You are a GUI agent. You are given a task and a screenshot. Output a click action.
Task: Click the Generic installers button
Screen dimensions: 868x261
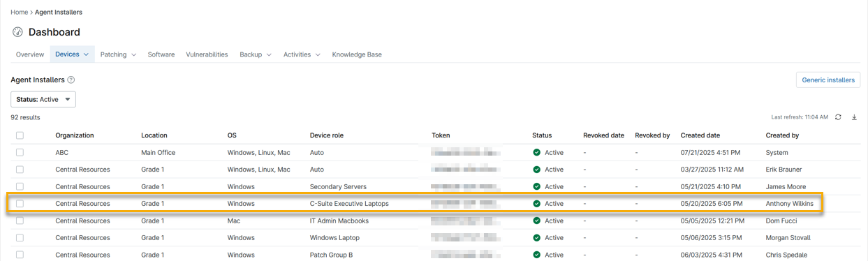(x=828, y=80)
